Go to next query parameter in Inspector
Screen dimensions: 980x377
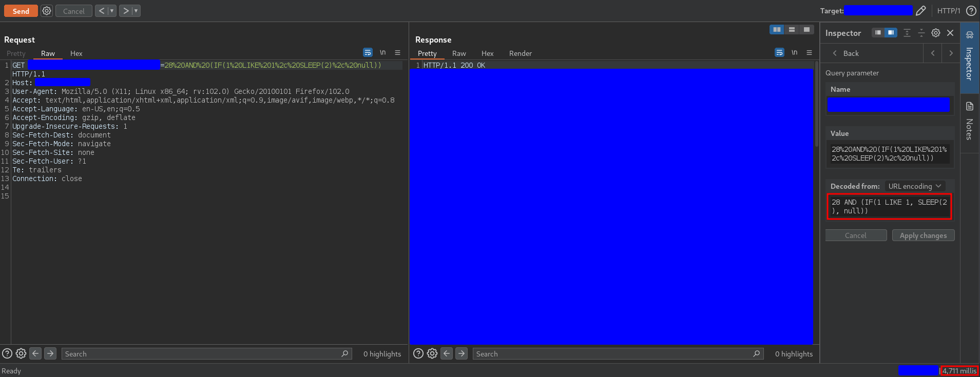point(951,53)
